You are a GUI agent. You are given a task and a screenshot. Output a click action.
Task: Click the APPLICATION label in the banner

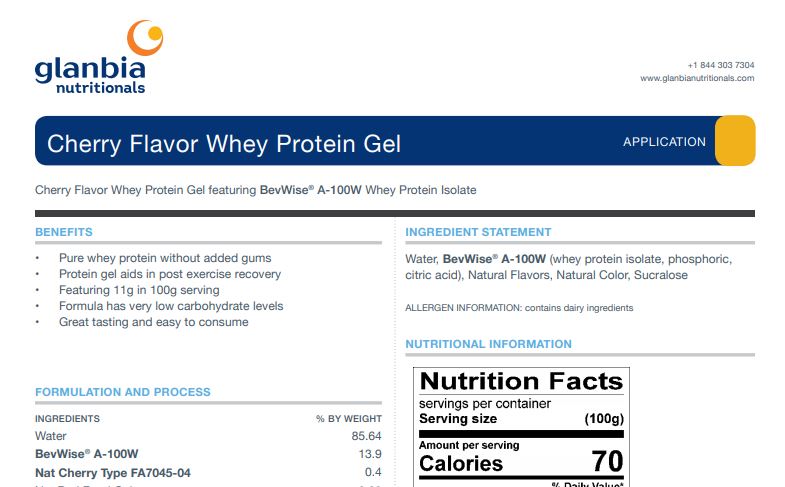[664, 142]
